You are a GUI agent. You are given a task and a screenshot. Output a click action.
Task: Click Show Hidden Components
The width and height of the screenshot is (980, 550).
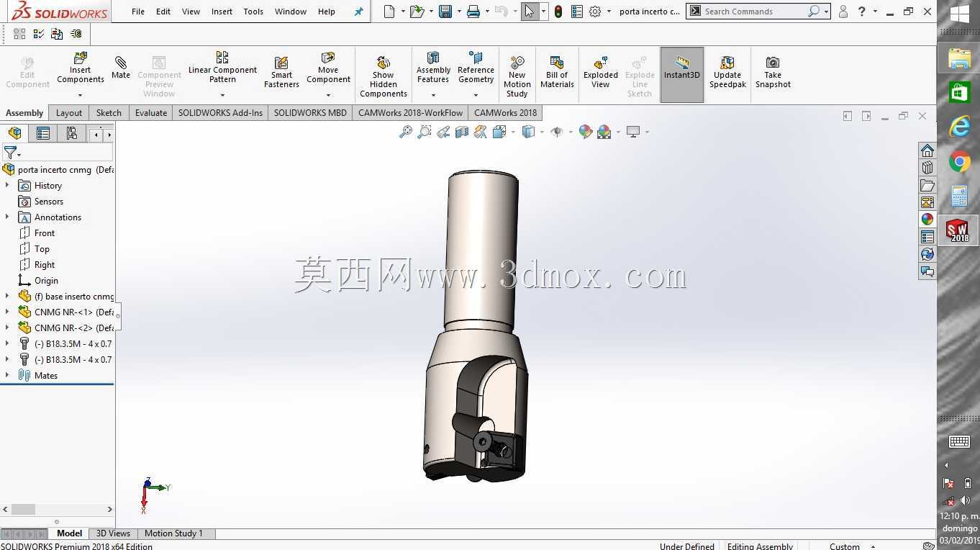click(384, 76)
